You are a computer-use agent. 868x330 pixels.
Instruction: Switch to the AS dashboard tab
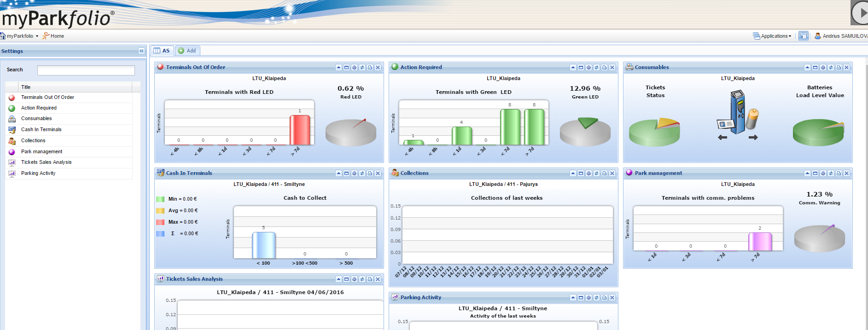tap(162, 51)
